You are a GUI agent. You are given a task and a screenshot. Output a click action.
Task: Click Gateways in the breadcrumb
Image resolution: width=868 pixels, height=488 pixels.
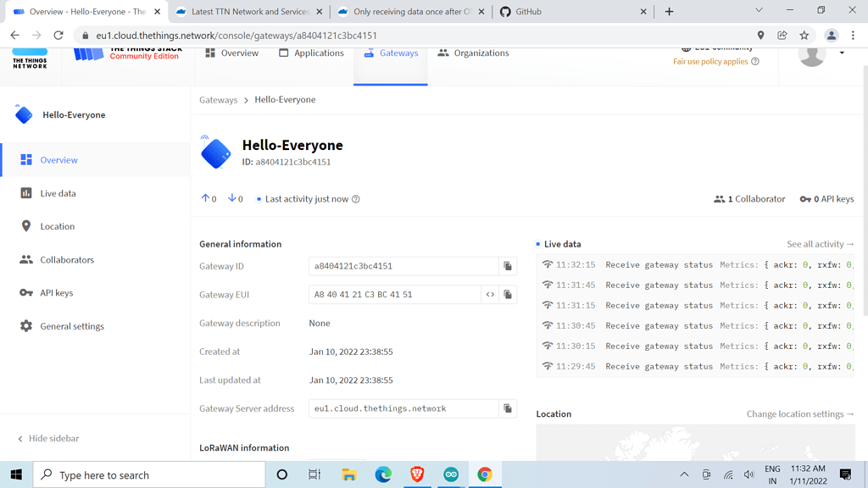click(x=218, y=100)
